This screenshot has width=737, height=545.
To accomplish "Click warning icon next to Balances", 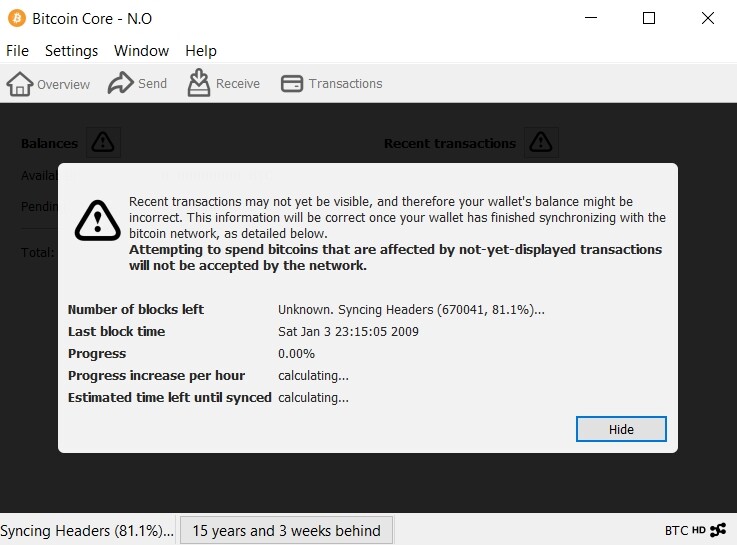I will click(x=103, y=142).
